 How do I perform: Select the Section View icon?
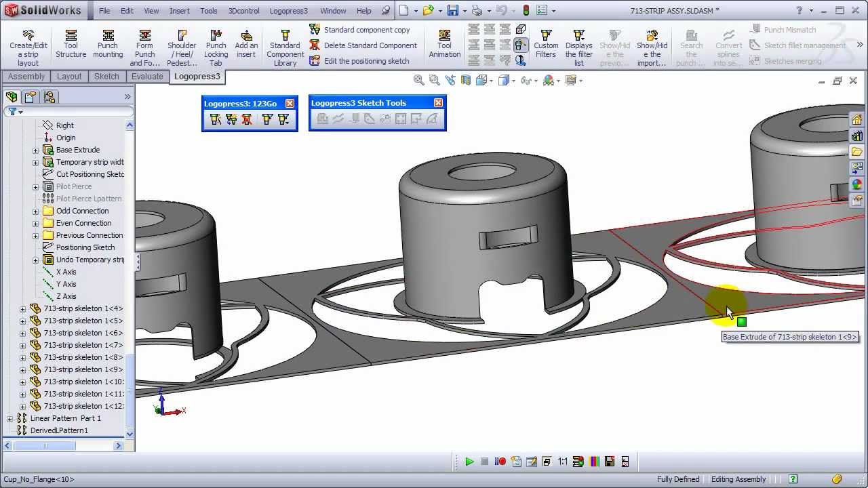pos(466,80)
